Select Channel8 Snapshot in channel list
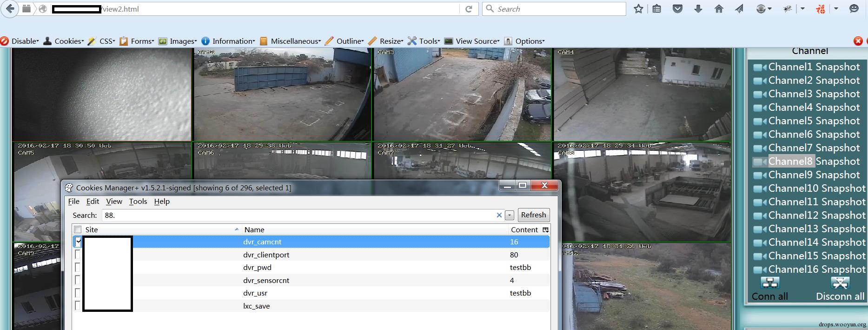The image size is (868, 330). [x=807, y=162]
